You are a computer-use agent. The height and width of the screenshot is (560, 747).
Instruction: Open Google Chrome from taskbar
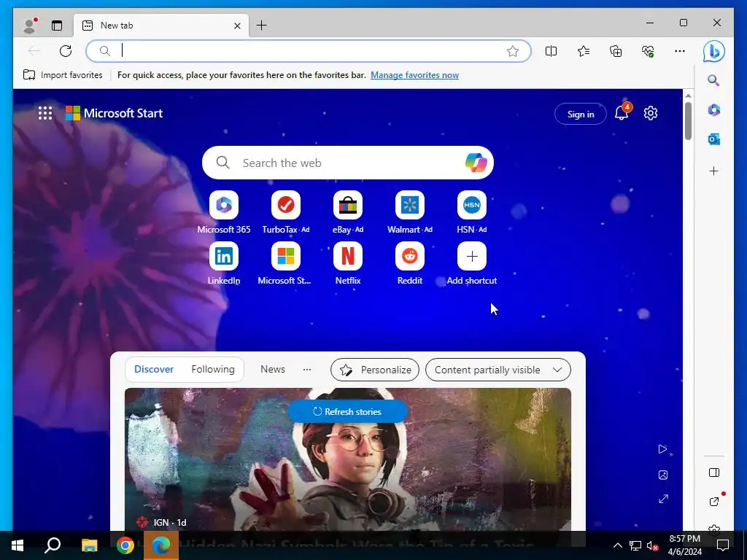click(x=125, y=545)
